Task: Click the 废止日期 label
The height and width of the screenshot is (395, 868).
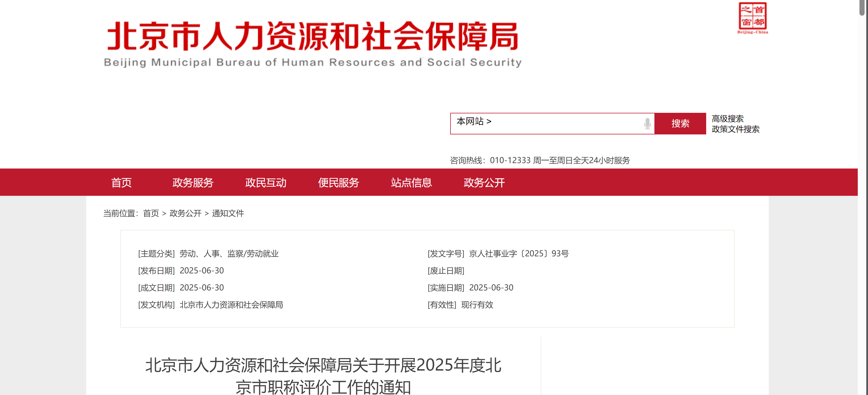Action: click(x=446, y=271)
